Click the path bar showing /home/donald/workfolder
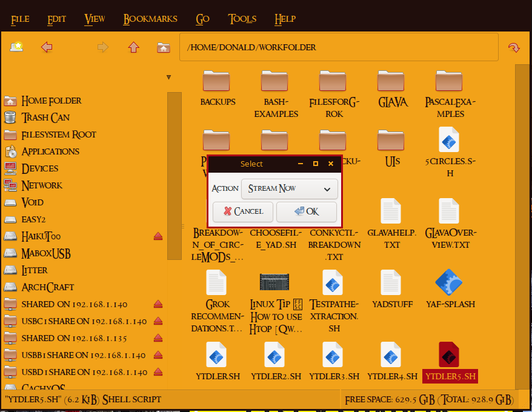 tap(338, 47)
